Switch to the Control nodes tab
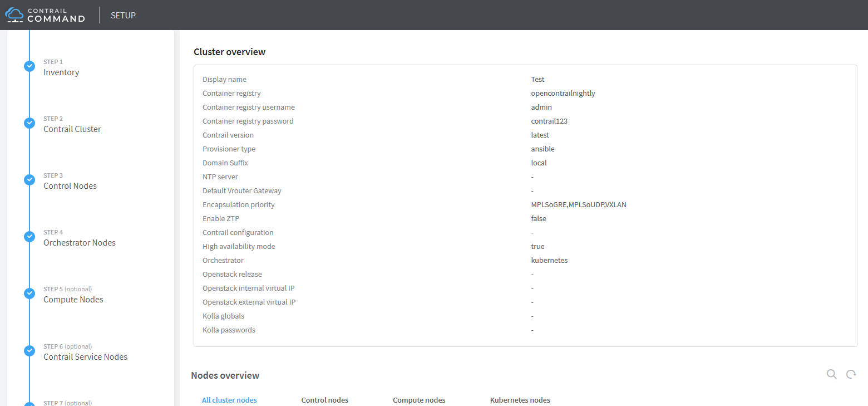 (325, 400)
